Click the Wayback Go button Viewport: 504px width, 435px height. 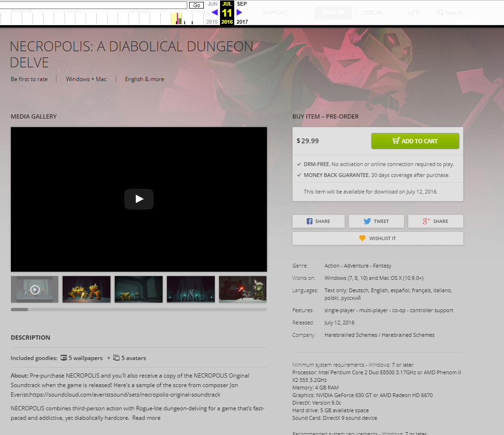(196, 5)
